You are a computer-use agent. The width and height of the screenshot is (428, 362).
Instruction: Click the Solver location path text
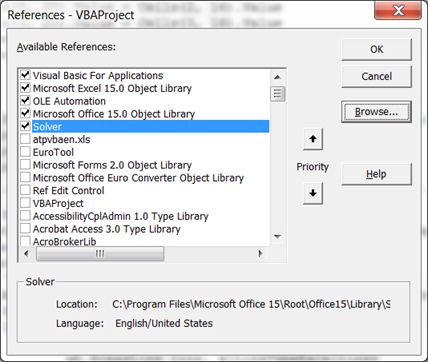click(x=251, y=304)
